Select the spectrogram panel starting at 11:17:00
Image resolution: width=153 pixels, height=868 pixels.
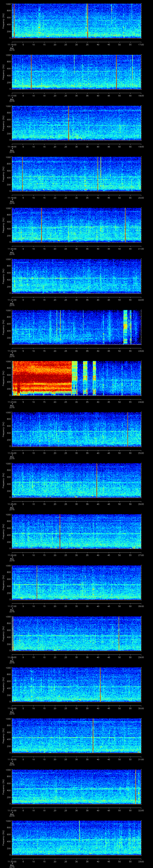pos(77,72)
